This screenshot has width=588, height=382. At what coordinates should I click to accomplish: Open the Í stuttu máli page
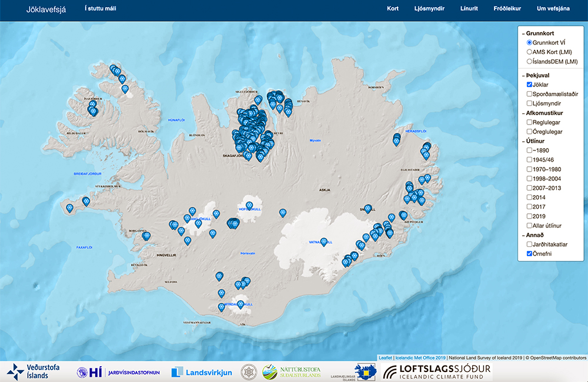100,8
